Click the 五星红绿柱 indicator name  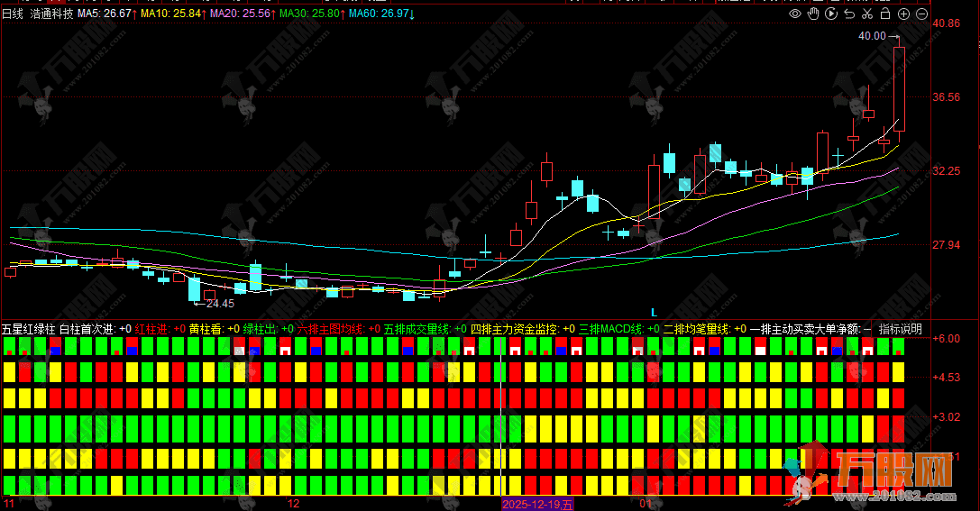coord(28,329)
